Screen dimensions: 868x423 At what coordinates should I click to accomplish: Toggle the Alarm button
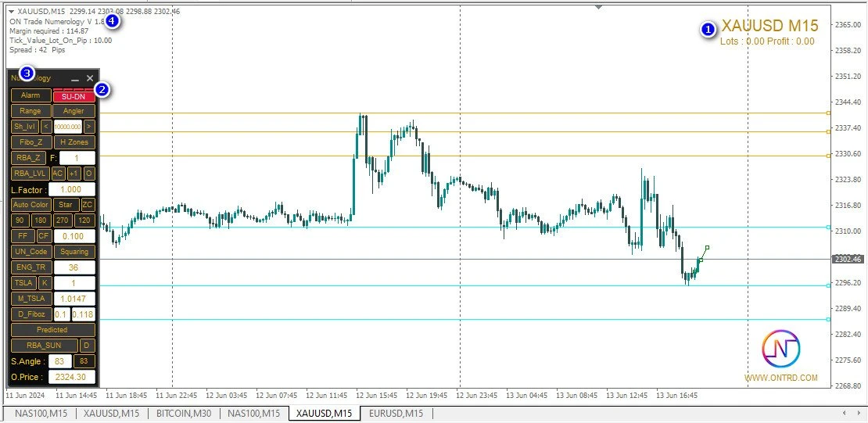tap(30, 95)
